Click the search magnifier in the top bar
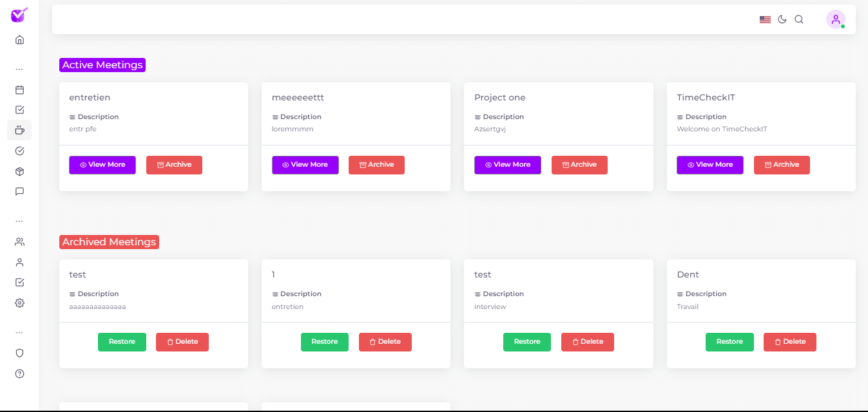The height and width of the screenshot is (412, 868). click(799, 19)
